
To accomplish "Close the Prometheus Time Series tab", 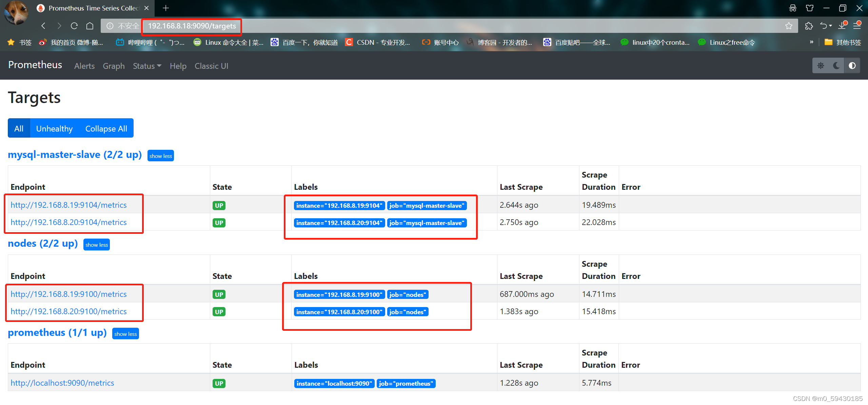I will pos(146,8).
